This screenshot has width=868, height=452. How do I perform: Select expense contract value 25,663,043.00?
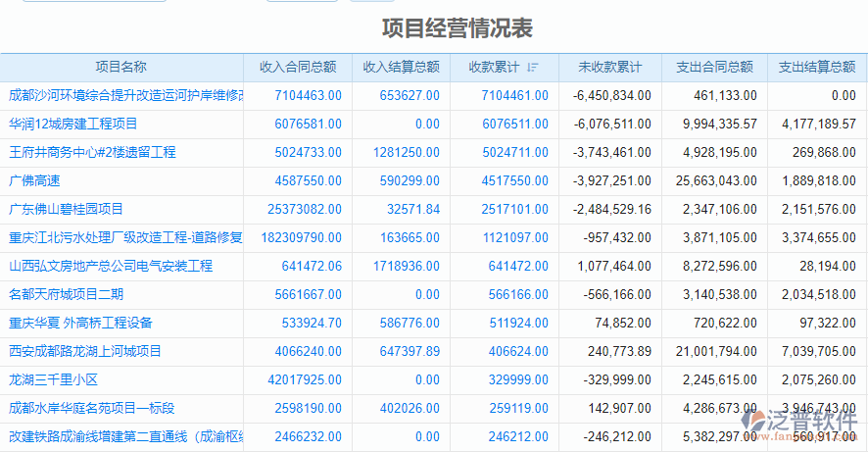[x=716, y=180]
